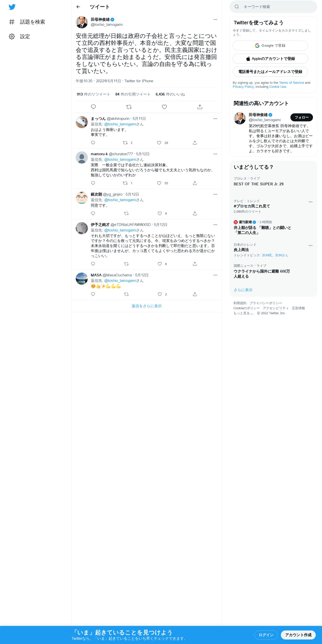322x644 pixels.
Task: Click the ログイン button in bottom bar
Action: (x=266, y=635)
